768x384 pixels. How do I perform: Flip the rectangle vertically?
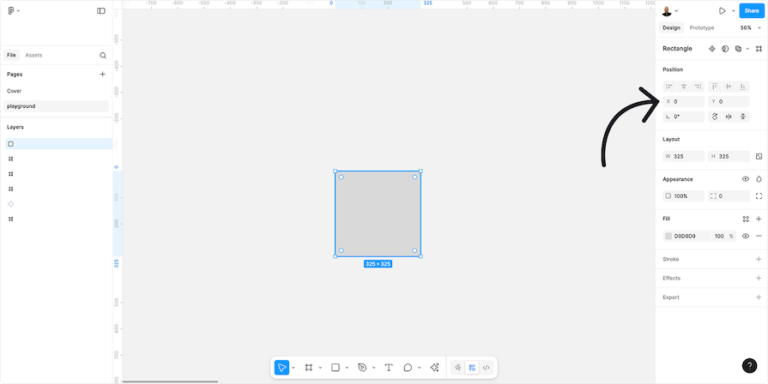pyautogui.click(x=743, y=117)
